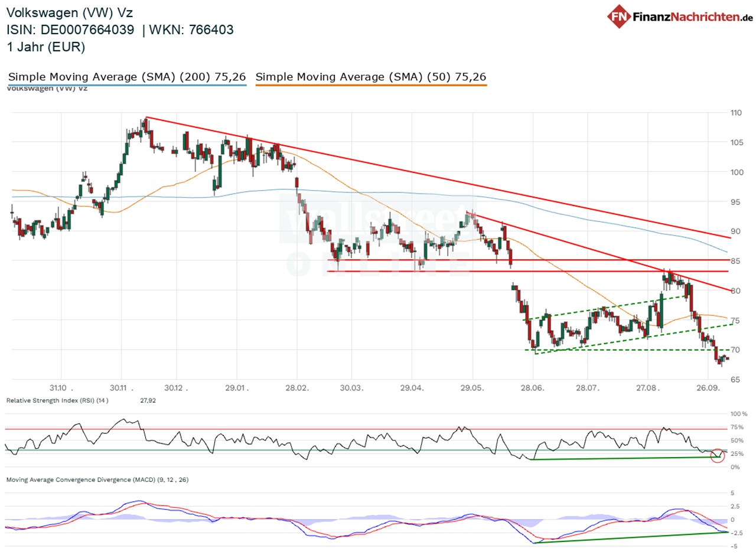
Task: Click the 28.07. date on the time axis
Action: coord(586,387)
